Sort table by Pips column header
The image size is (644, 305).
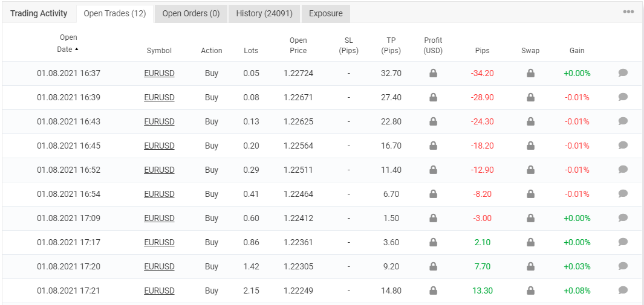click(482, 51)
